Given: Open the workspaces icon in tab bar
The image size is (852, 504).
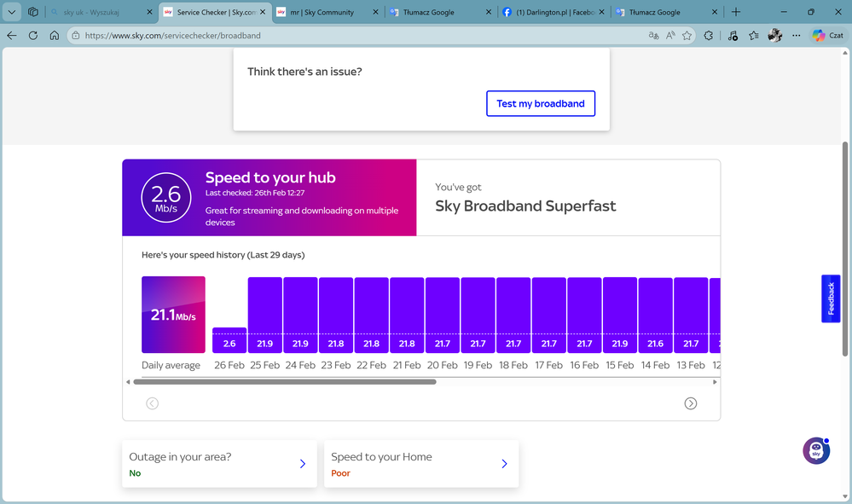Looking at the screenshot, I should [33, 11].
